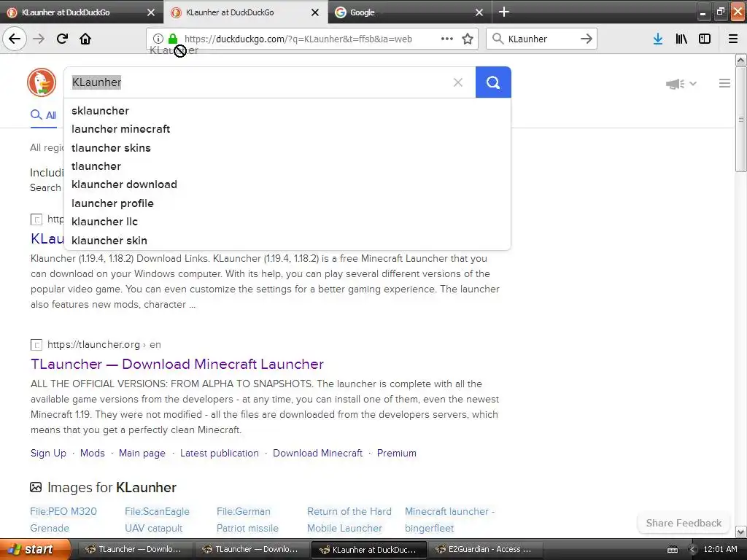Open Minecraft launcher - bingerfleet image link
Image resolution: width=747 pixels, height=560 pixels.
click(x=449, y=519)
